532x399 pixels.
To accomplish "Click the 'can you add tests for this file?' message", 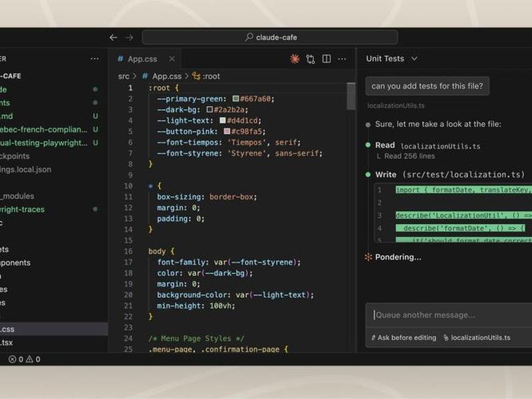I will coord(427,86).
